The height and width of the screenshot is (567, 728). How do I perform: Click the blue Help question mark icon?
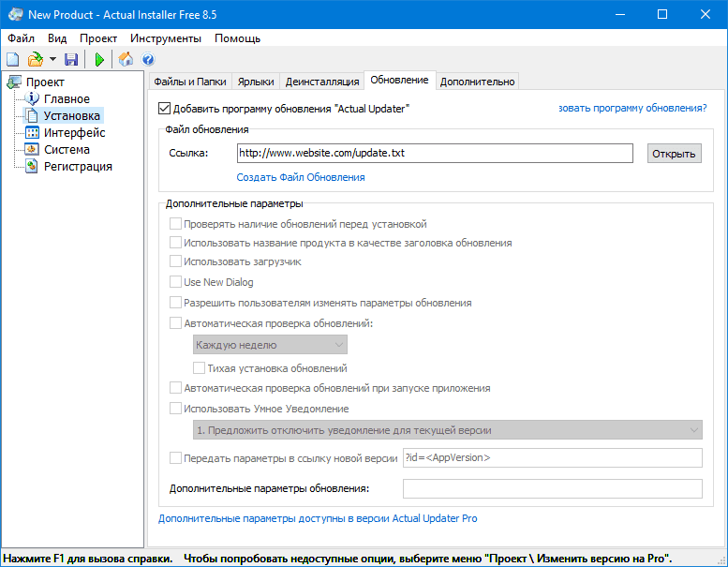pos(148,59)
